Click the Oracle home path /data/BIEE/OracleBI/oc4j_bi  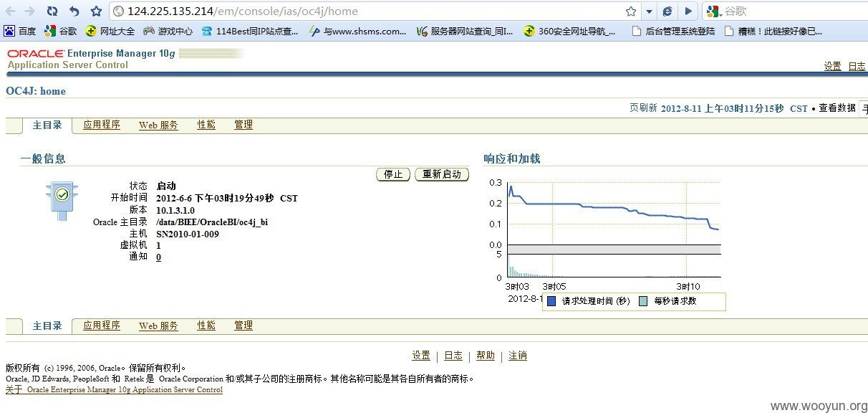[x=212, y=222]
